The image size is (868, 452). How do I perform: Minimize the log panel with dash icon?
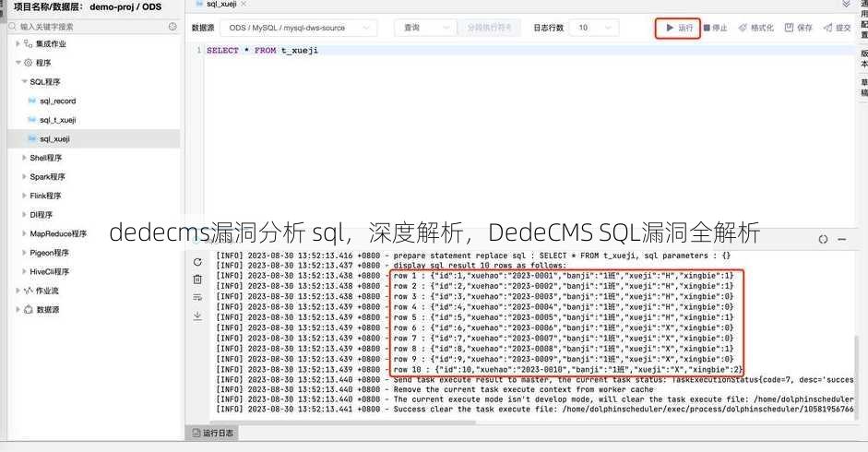click(842, 239)
